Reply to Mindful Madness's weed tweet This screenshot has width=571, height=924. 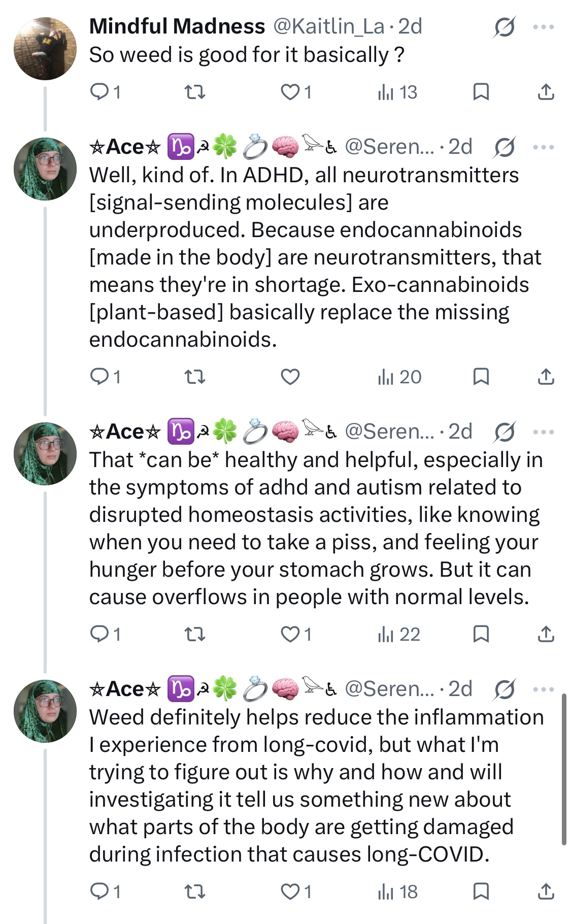105,92
